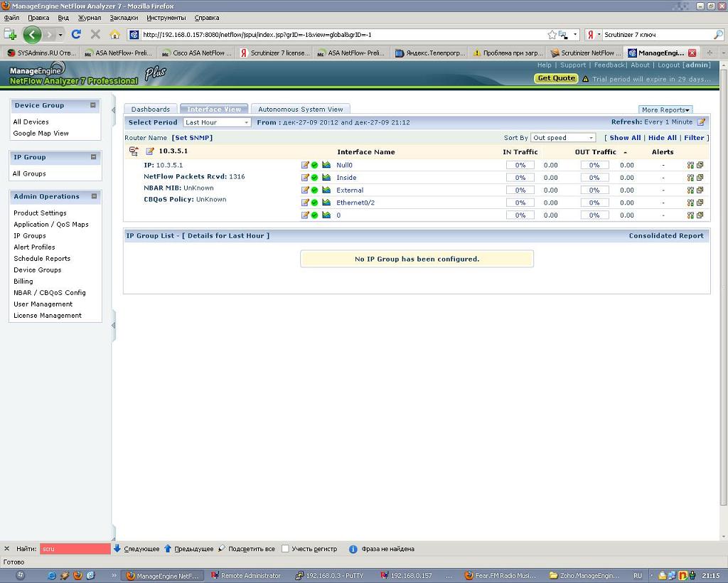
Task: Switch to the Cisco ASA NetFlow browser tab
Action: coord(197,53)
